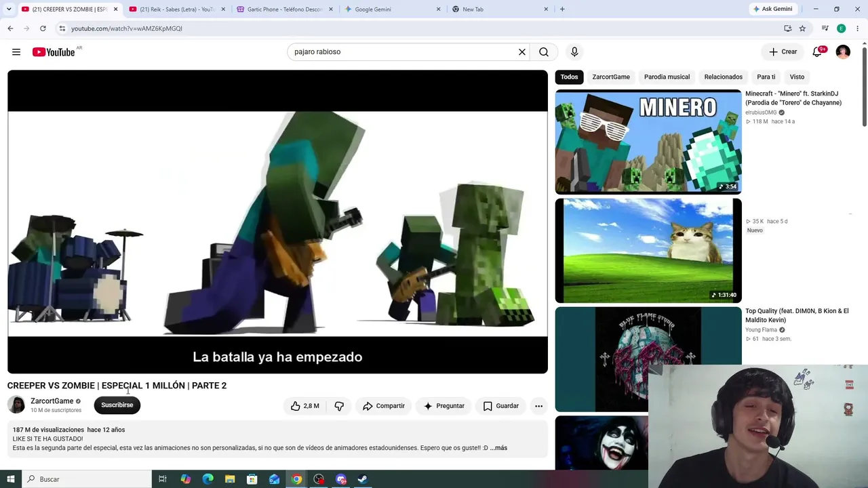Open Microsoft Store from taskbar
This screenshot has height=488, width=868.
(252, 479)
